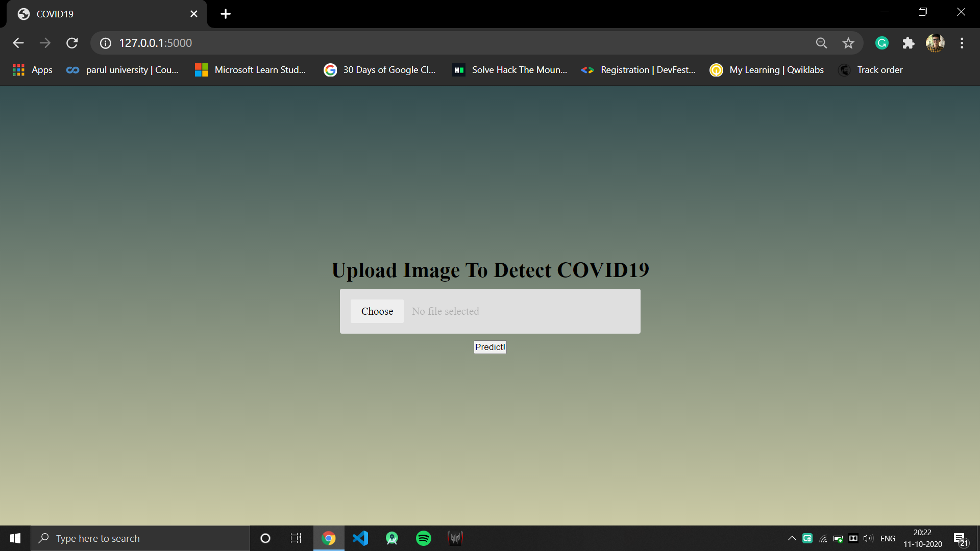Show hidden system tray icons chevron
The width and height of the screenshot is (980, 551).
[x=792, y=538]
